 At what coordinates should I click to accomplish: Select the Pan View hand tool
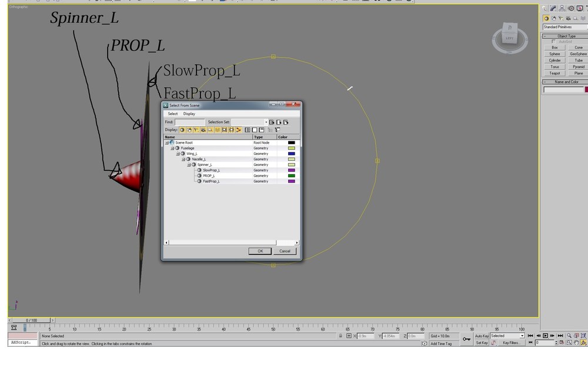(576, 343)
